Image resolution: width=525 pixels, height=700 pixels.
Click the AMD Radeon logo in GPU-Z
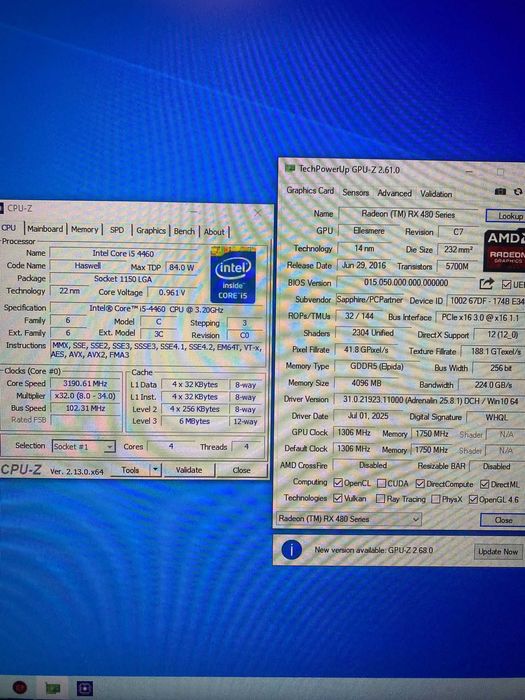tap(505, 250)
